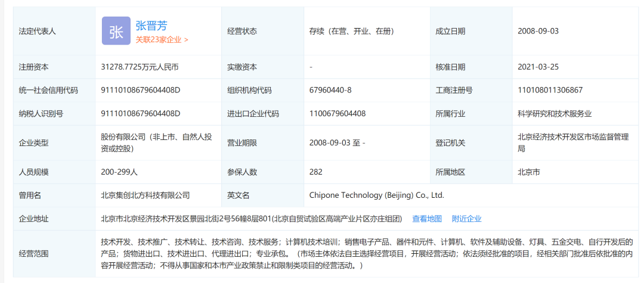The width and height of the screenshot is (644, 283).
Task: Select the established date 2008-09-03 value
Action: pyautogui.click(x=538, y=31)
